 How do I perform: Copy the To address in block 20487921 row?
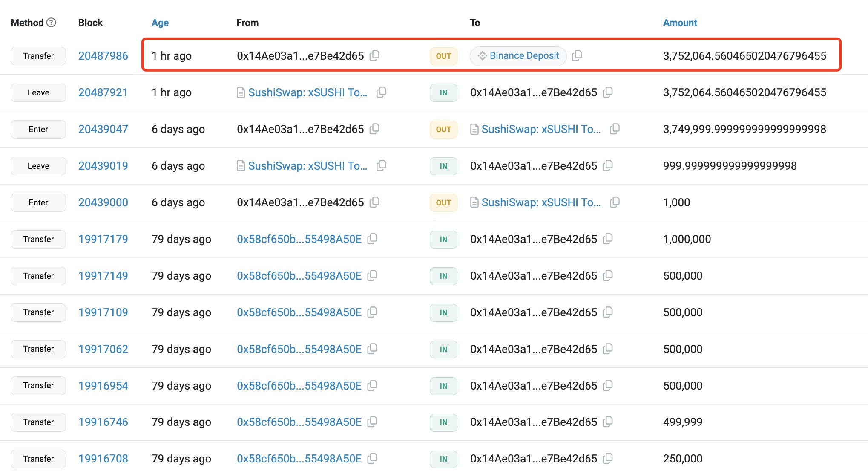608,92
